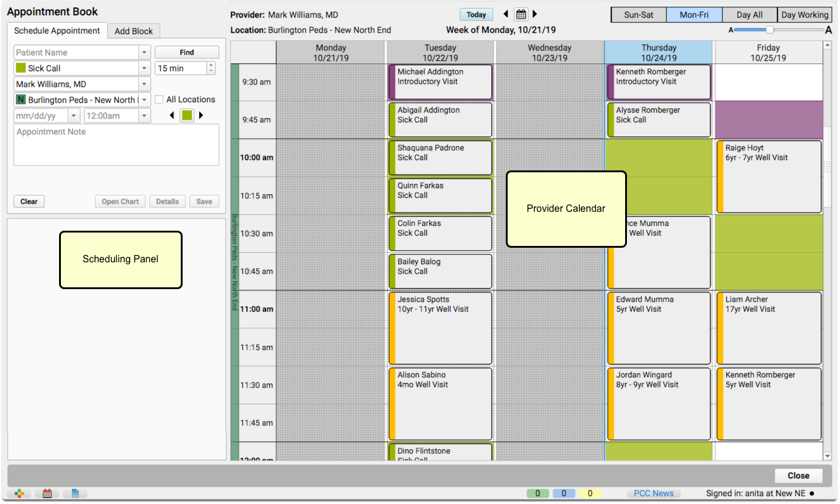This screenshot has height=504, width=840.
Task: Open the red calendar icon in bottom bar
Action: (x=47, y=494)
